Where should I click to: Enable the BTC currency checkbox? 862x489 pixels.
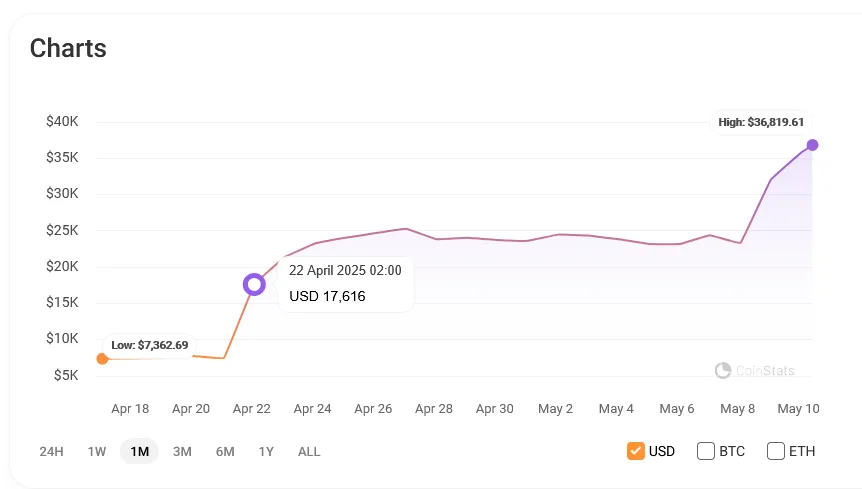tap(705, 451)
